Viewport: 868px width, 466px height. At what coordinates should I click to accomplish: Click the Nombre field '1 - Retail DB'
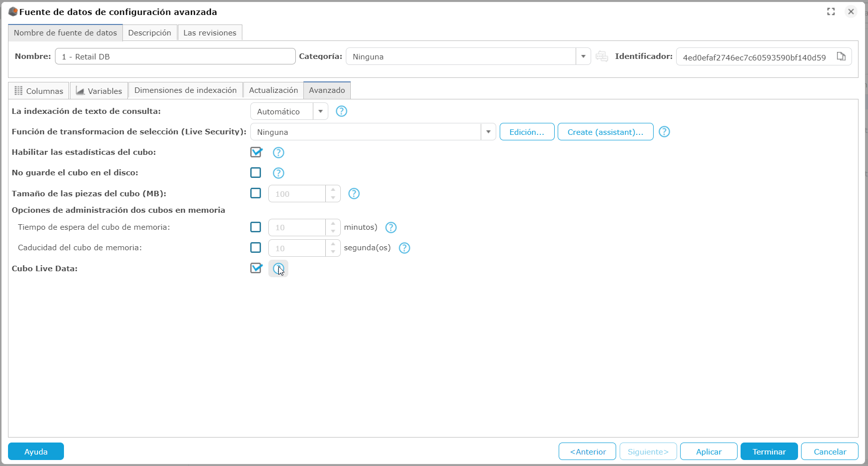click(175, 56)
